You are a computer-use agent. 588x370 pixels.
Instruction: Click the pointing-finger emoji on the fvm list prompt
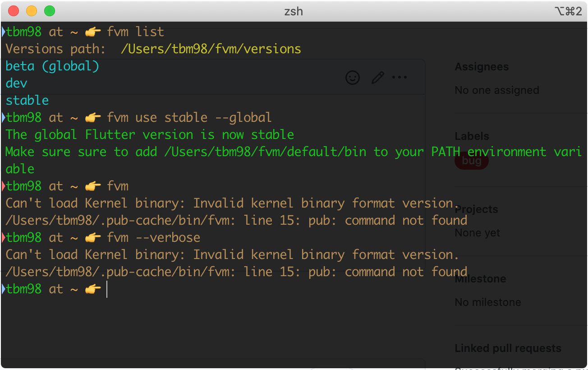pyautogui.click(x=92, y=32)
